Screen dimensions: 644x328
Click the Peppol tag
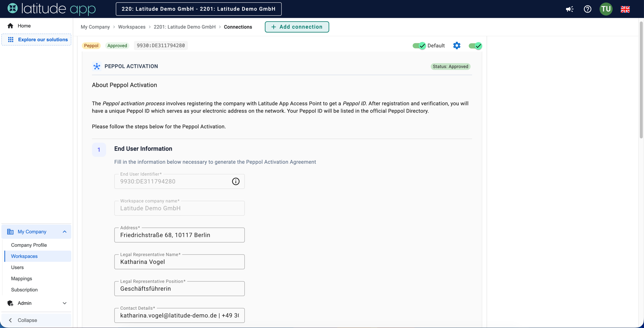click(x=91, y=45)
